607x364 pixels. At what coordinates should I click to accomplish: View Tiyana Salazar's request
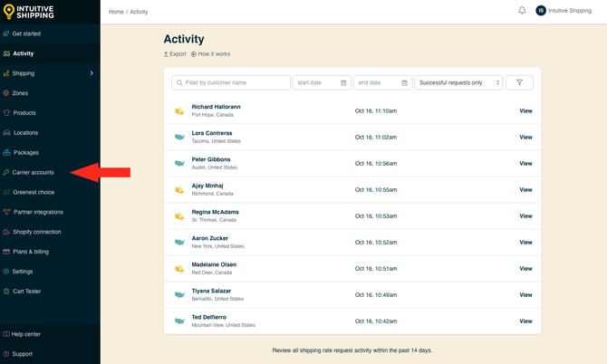525,295
